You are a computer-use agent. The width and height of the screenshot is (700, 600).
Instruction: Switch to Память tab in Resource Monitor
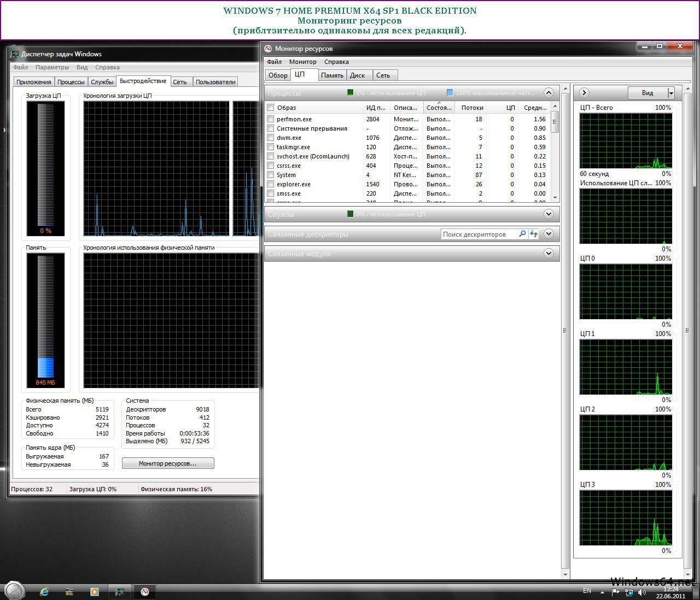point(332,75)
